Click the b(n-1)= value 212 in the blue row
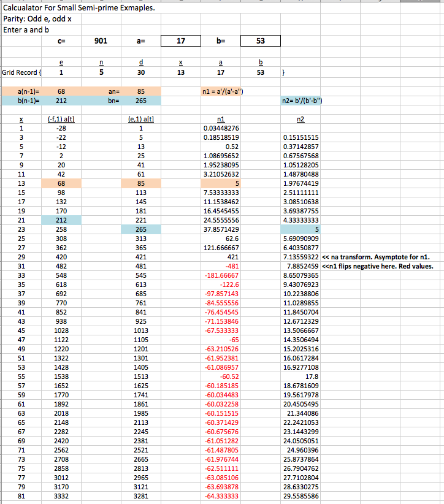This screenshot has height=504, width=444. click(61, 101)
